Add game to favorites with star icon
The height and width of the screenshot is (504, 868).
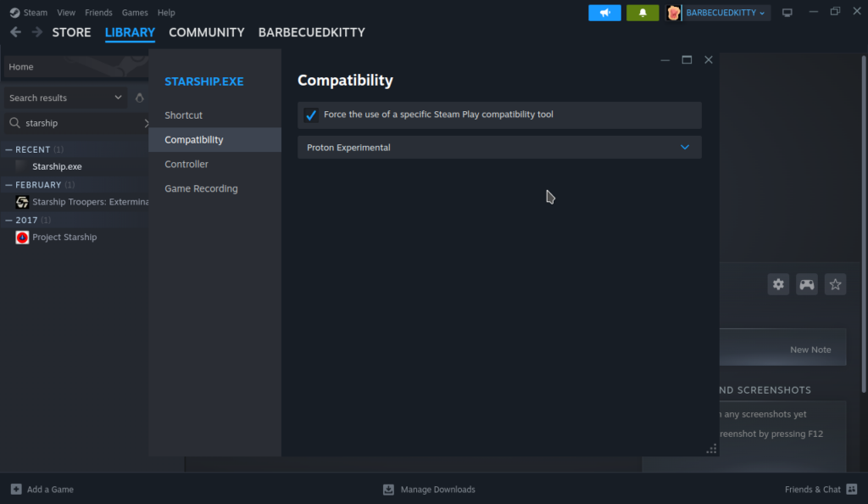(x=836, y=284)
